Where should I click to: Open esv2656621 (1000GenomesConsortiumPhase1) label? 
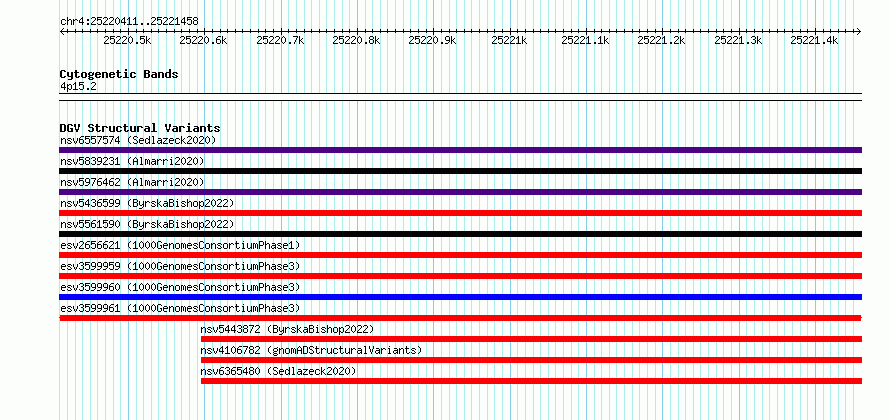pos(180,245)
